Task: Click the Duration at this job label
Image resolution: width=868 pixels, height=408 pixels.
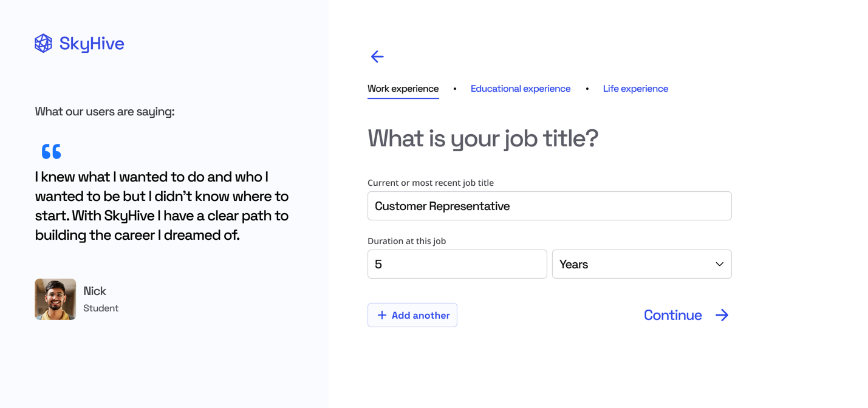Action: [x=406, y=241]
